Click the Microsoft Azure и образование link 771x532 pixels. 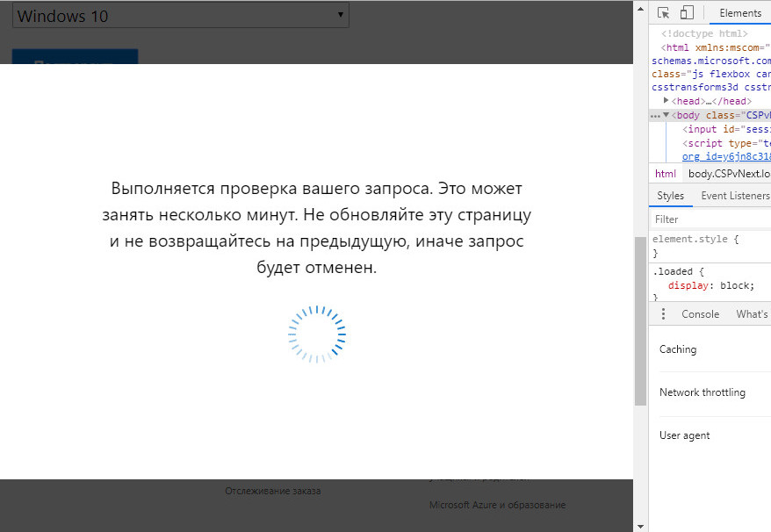coord(497,505)
